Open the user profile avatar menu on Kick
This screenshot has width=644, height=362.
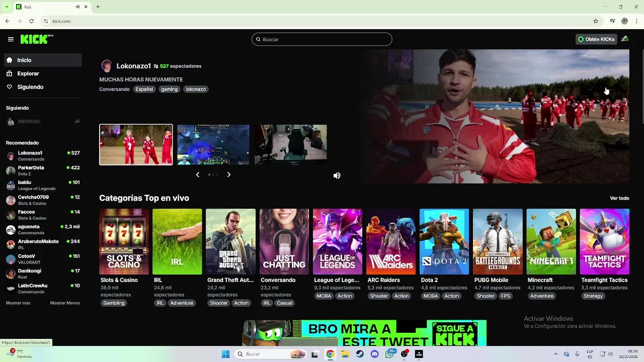pos(624,39)
